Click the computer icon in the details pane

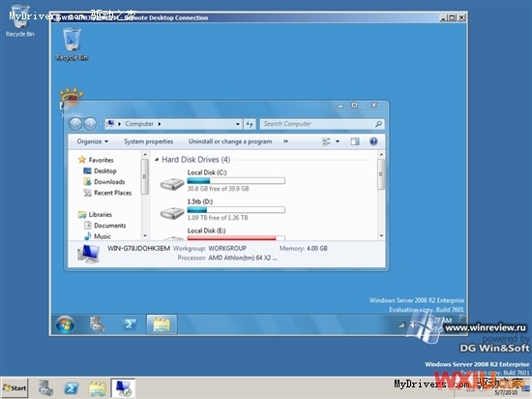(x=89, y=254)
